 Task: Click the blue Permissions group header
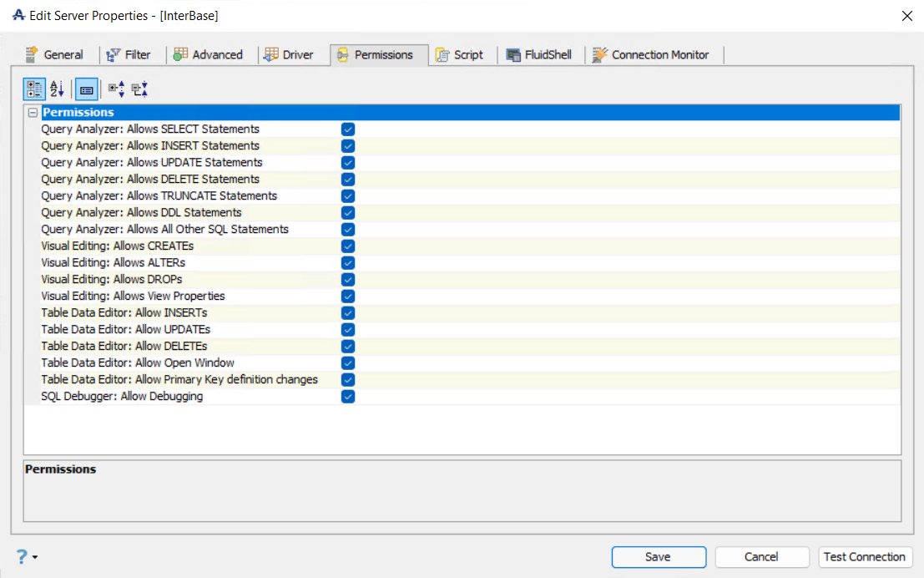click(x=470, y=112)
